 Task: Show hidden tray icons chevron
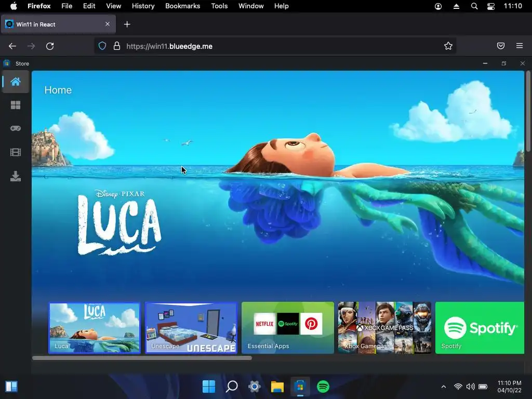point(444,387)
